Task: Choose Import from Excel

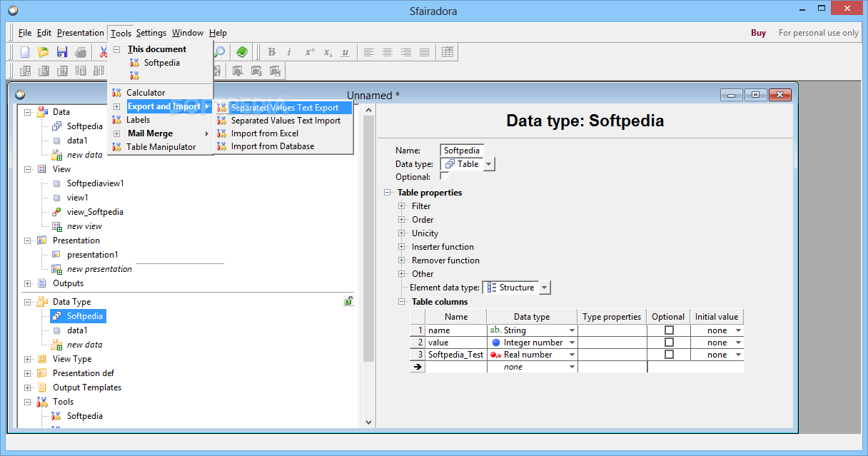Action: point(265,133)
